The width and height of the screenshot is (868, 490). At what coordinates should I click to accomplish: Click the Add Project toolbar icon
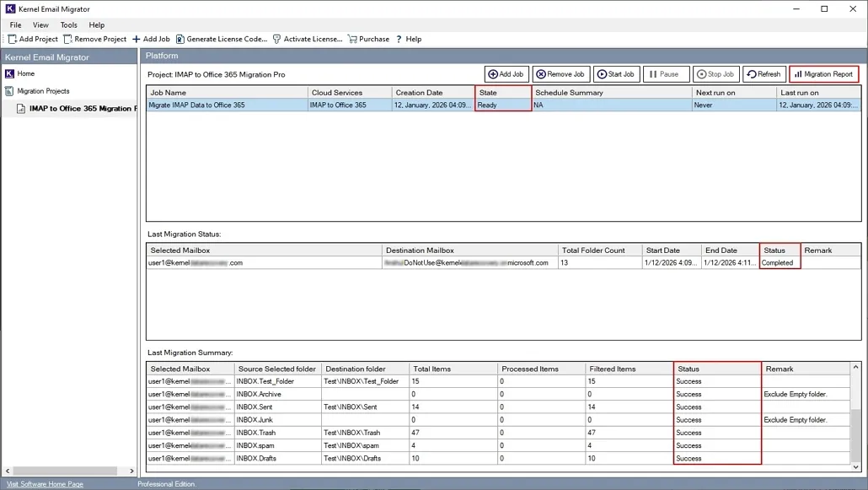tap(13, 39)
